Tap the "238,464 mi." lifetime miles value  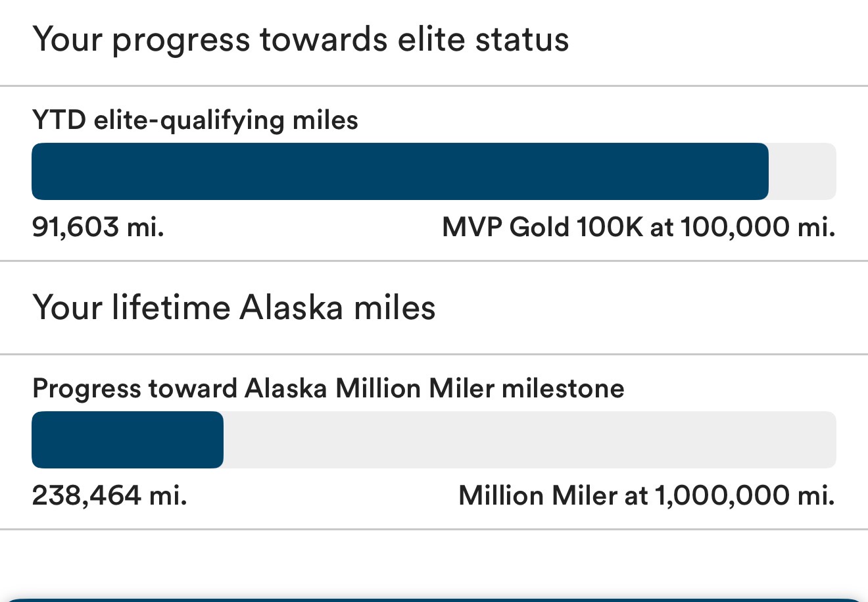pos(109,495)
